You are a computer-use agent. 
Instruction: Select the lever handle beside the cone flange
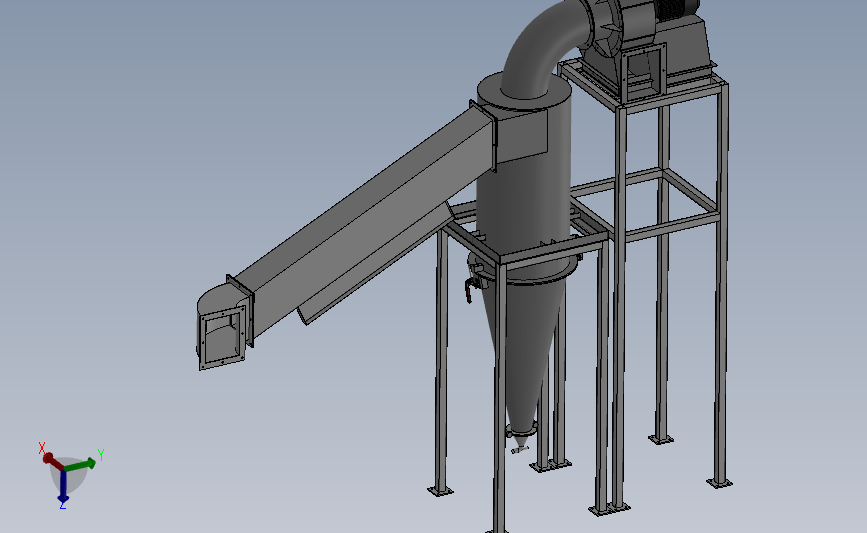tap(471, 289)
